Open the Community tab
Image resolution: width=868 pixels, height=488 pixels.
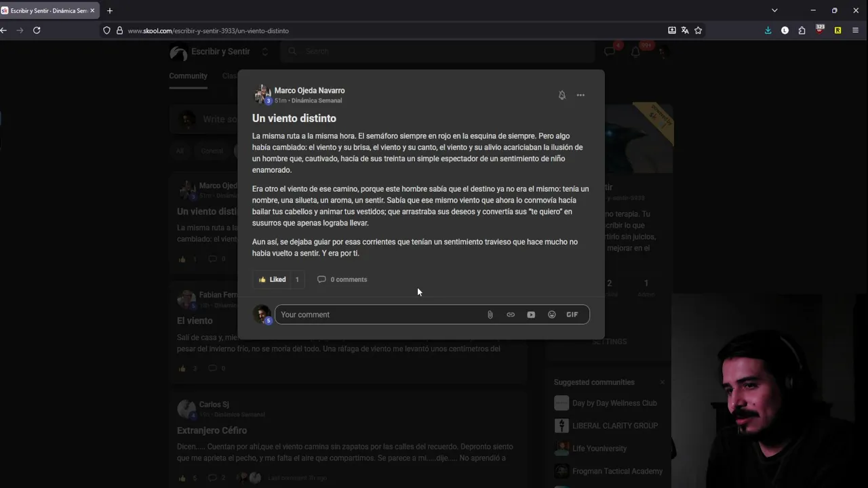[188, 76]
